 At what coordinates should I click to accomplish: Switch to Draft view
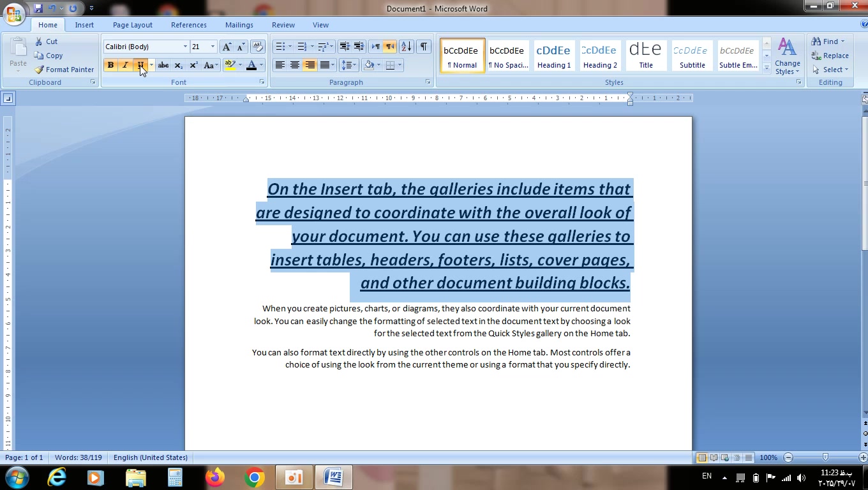pos(749,457)
